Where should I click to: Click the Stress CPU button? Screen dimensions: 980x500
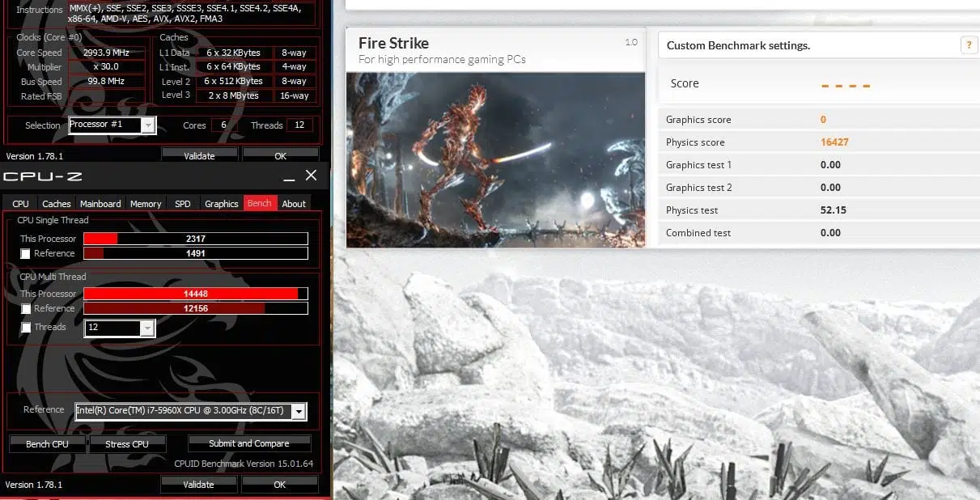click(x=127, y=443)
